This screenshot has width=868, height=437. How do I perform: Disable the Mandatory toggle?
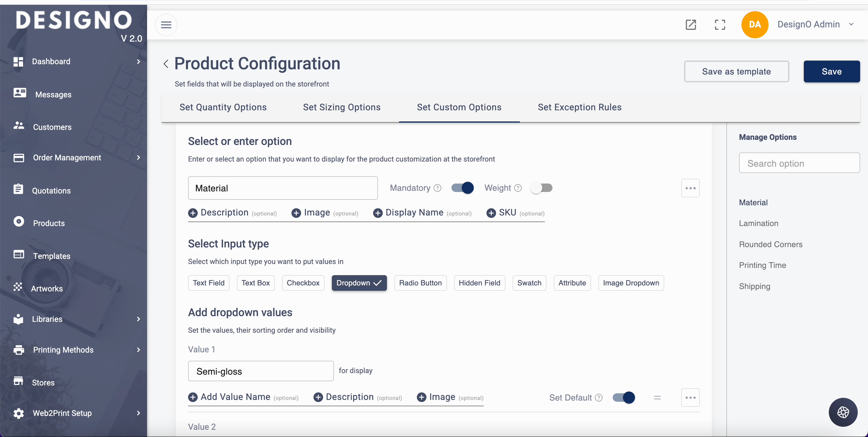tap(462, 188)
